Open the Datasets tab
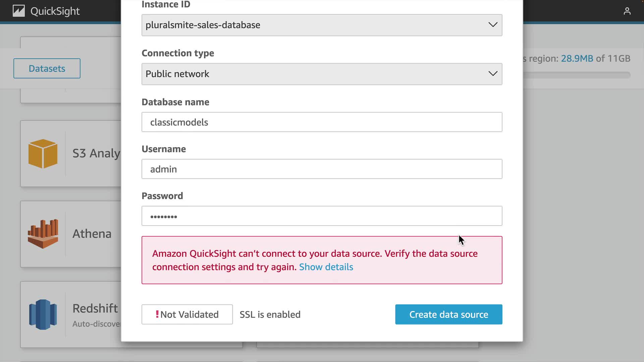The height and width of the screenshot is (362, 644). pos(47,68)
